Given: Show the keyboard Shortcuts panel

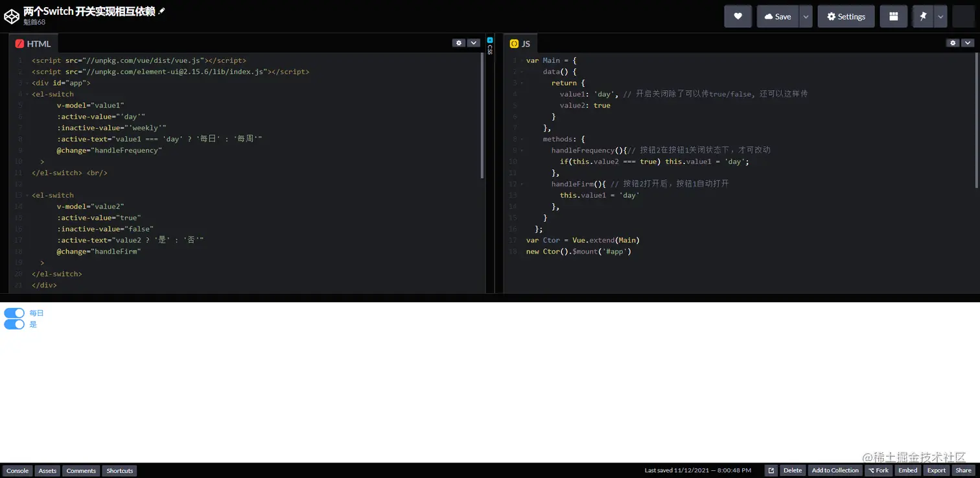Looking at the screenshot, I should (120, 471).
